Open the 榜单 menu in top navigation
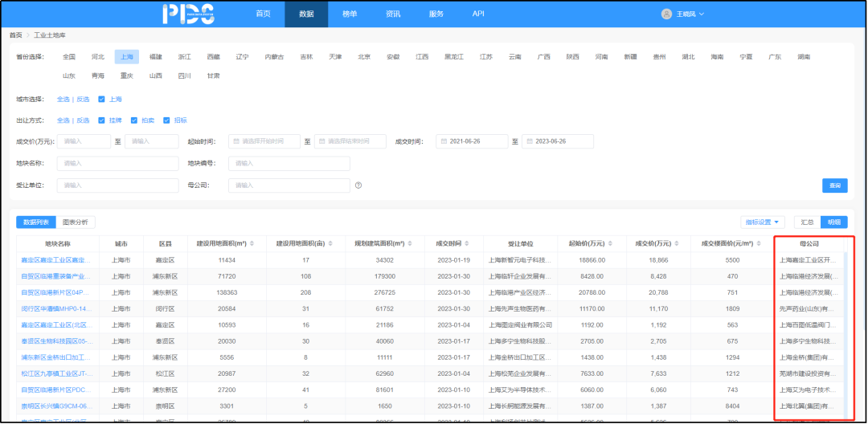Viewport: 868px width, 424px height. point(350,14)
